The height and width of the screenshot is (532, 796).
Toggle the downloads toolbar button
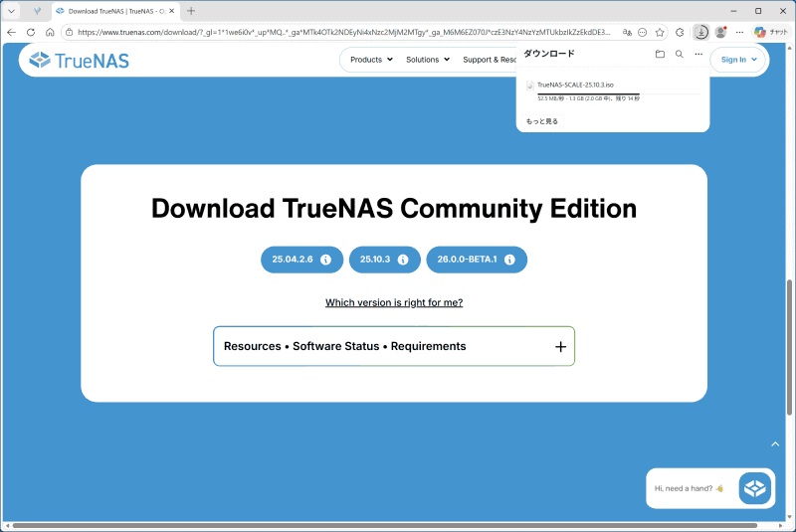coord(701,33)
